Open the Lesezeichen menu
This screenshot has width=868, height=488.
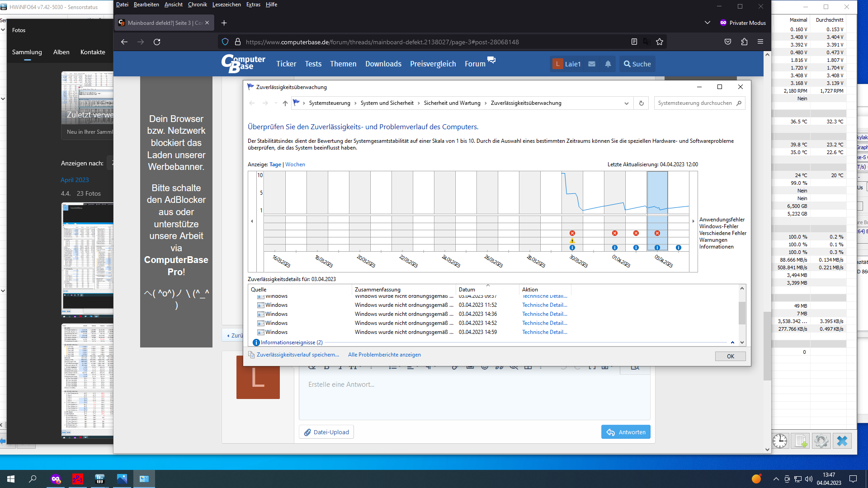(x=226, y=5)
